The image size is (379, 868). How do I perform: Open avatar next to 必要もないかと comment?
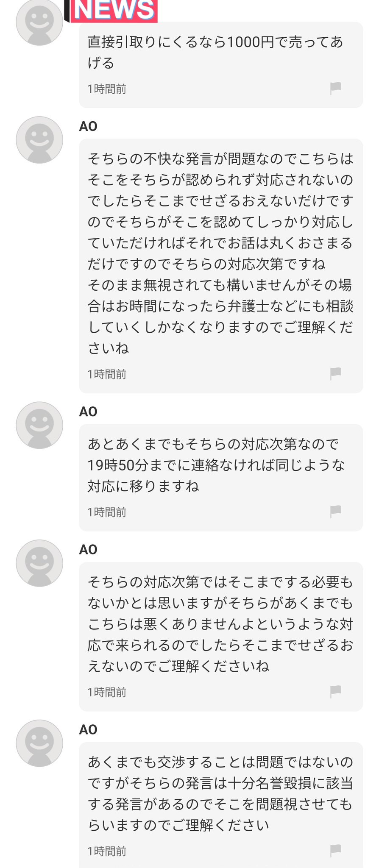point(39,563)
